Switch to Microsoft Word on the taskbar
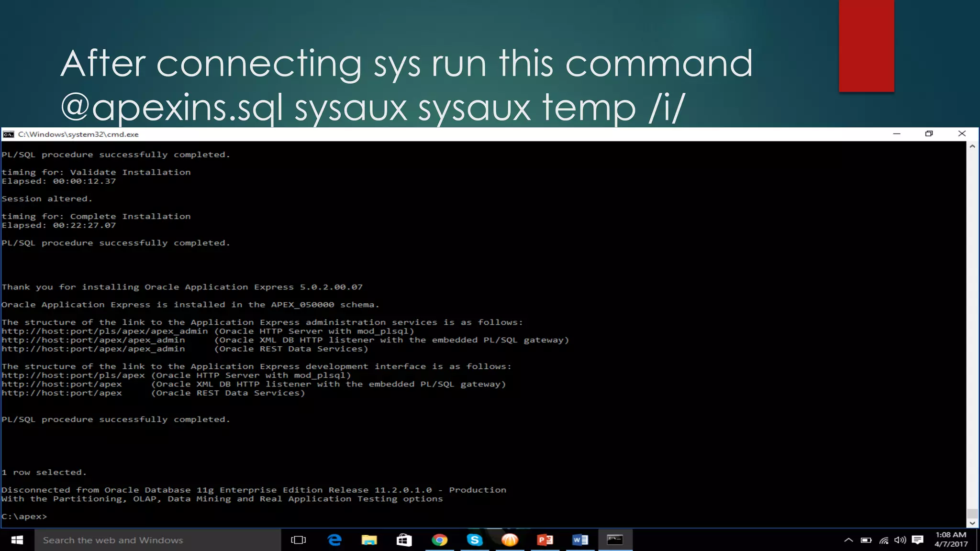 pos(580,540)
